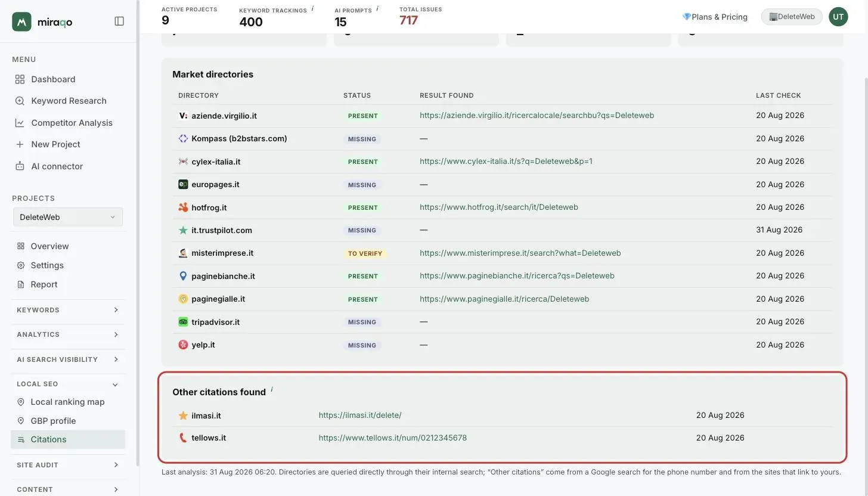The image size is (868, 496).
Task: Click the Local ranking map pin icon
Action: click(x=21, y=402)
